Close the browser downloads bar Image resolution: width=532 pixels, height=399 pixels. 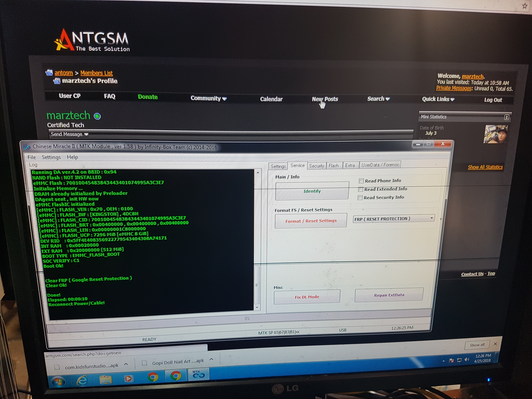tap(495, 344)
